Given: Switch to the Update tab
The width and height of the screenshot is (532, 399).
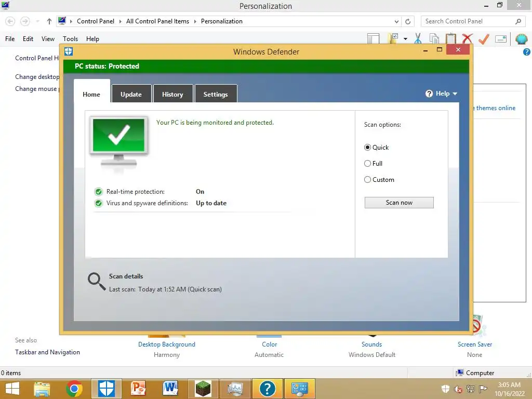Looking at the screenshot, I should 131,94.
